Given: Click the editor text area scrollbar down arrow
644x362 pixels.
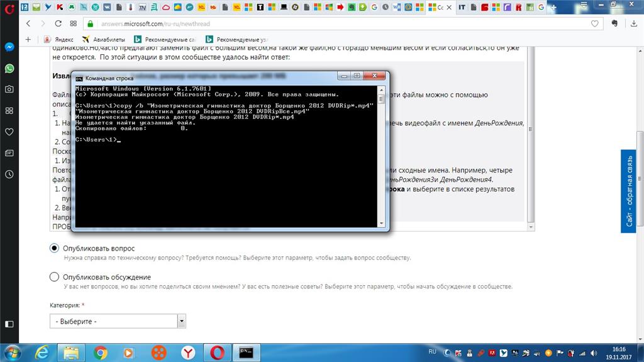Looking at the screenshot, I should (531, 227).
